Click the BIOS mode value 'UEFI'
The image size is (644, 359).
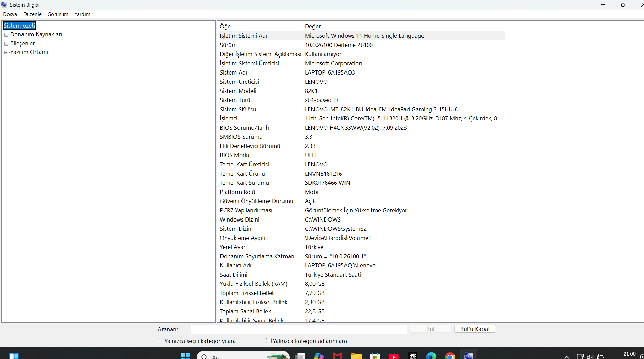[x=311, y=155]
